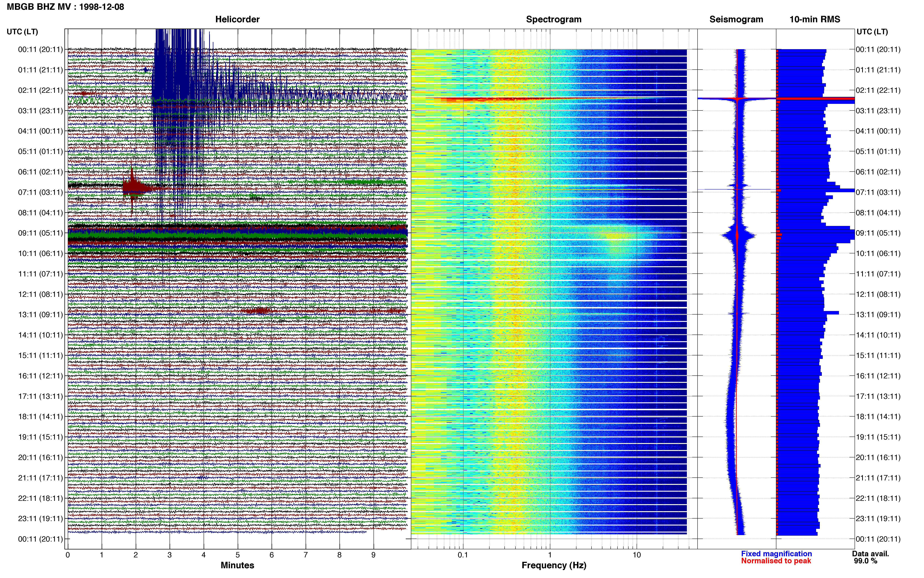Click the right 03:11 (23:11) time label
The image size is (924, 578).
878,111
